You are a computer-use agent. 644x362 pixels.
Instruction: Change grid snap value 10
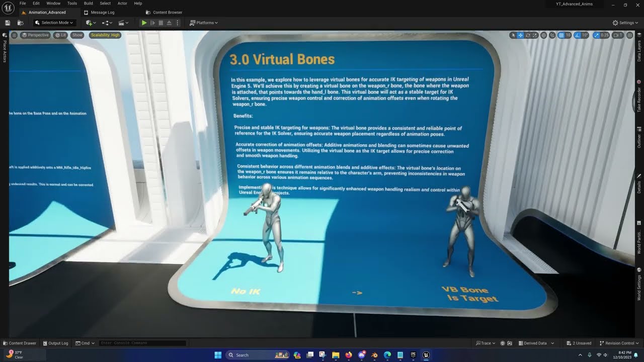click(568, 35)
